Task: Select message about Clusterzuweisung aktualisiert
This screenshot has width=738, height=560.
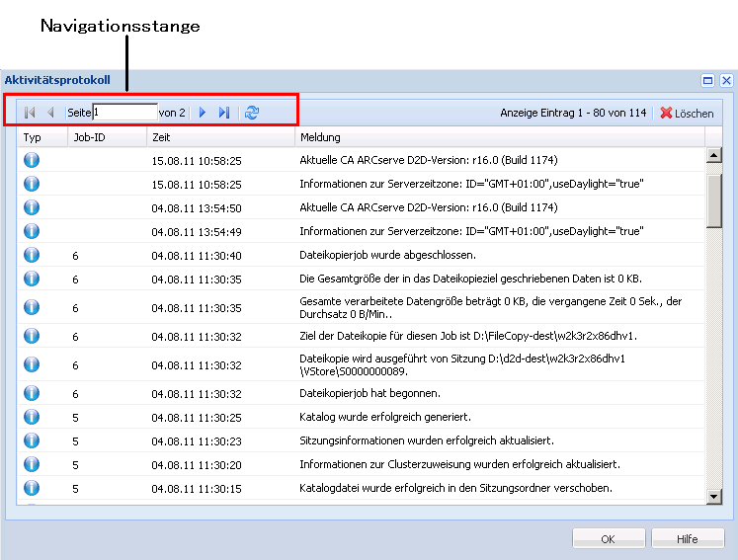Action: [x=459, y=464]
